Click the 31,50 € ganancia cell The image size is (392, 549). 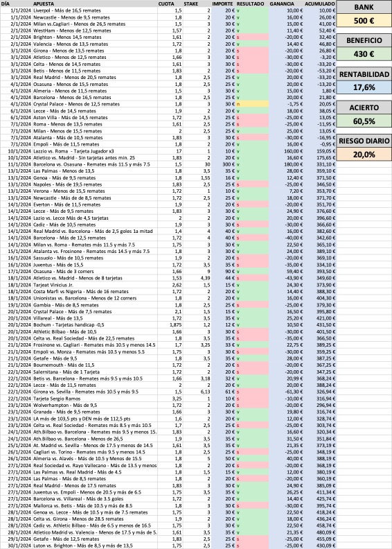click(x=287, y=439)
